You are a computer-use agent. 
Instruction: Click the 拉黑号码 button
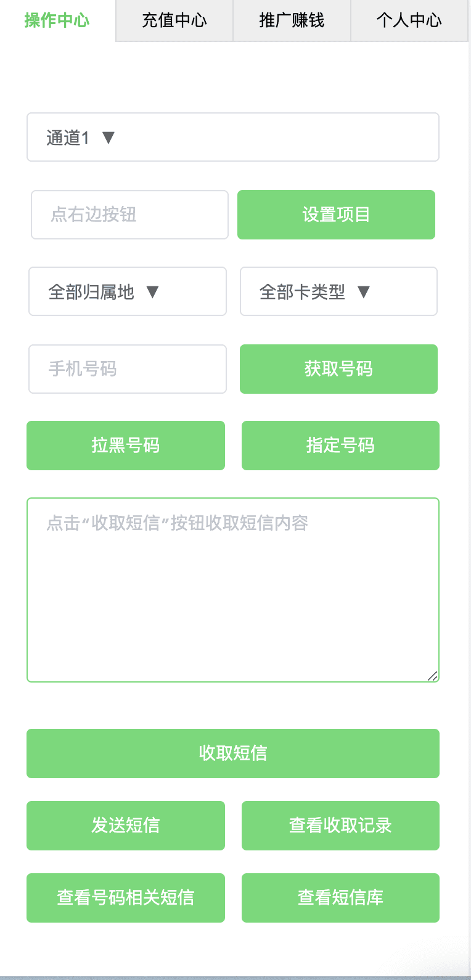126,446
